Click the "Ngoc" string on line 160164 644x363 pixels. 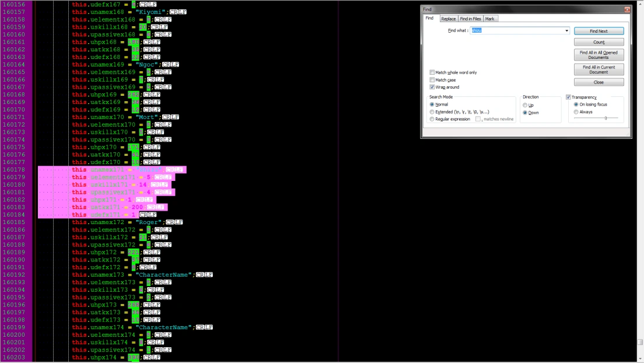pyautogui.click(x=146, y=65)
